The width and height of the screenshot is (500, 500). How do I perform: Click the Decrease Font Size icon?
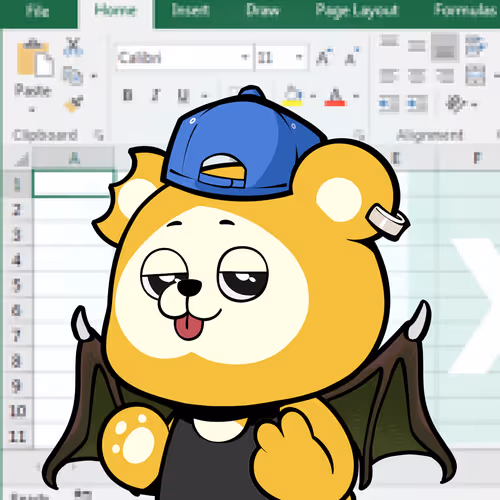tap(352, 57)
